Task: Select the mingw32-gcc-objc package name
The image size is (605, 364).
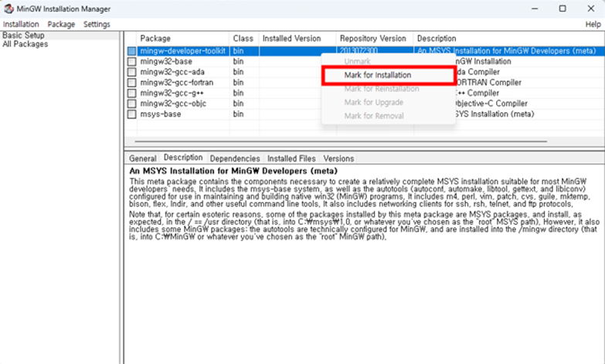Action: click(x=173, y=104)
